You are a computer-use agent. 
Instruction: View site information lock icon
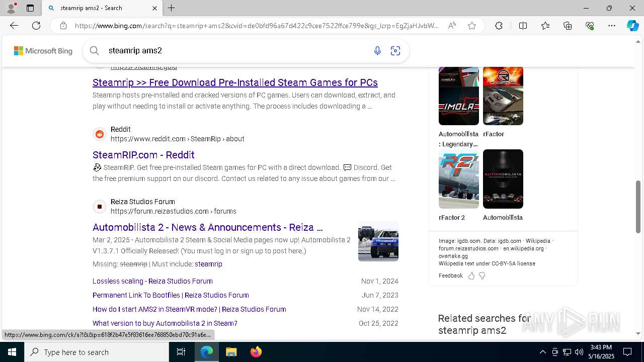pos(63,26)
